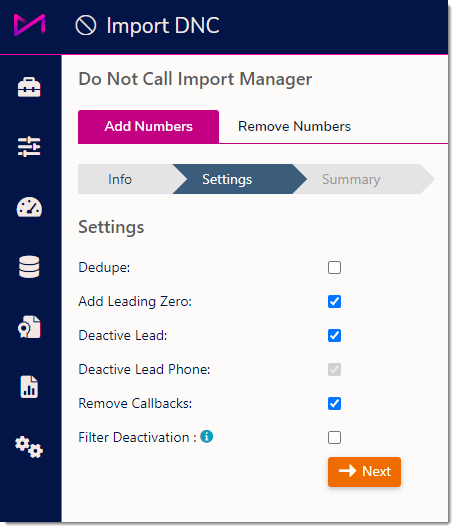Jump to the Summary step
Screen dimensions: 456x530
[x=351, y=179]
